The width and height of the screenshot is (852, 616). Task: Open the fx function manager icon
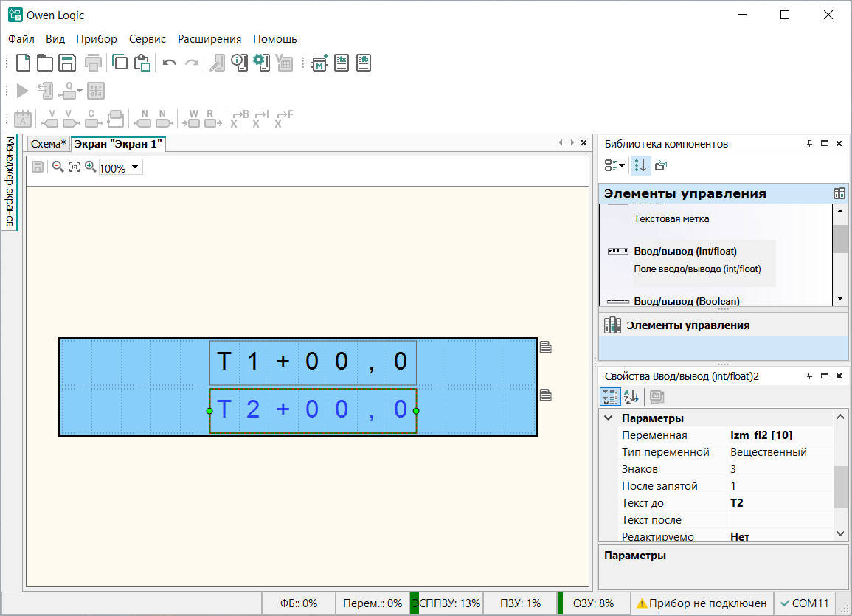click(342, 63)
